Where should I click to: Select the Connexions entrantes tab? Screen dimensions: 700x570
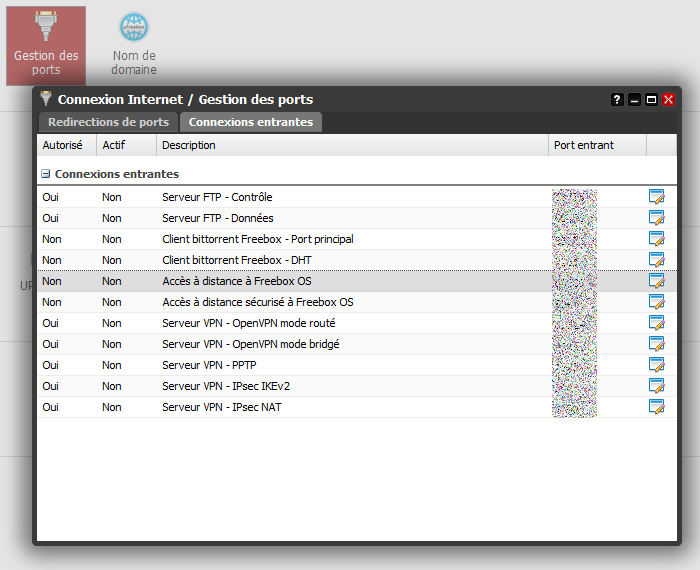[x=251, y=122]
